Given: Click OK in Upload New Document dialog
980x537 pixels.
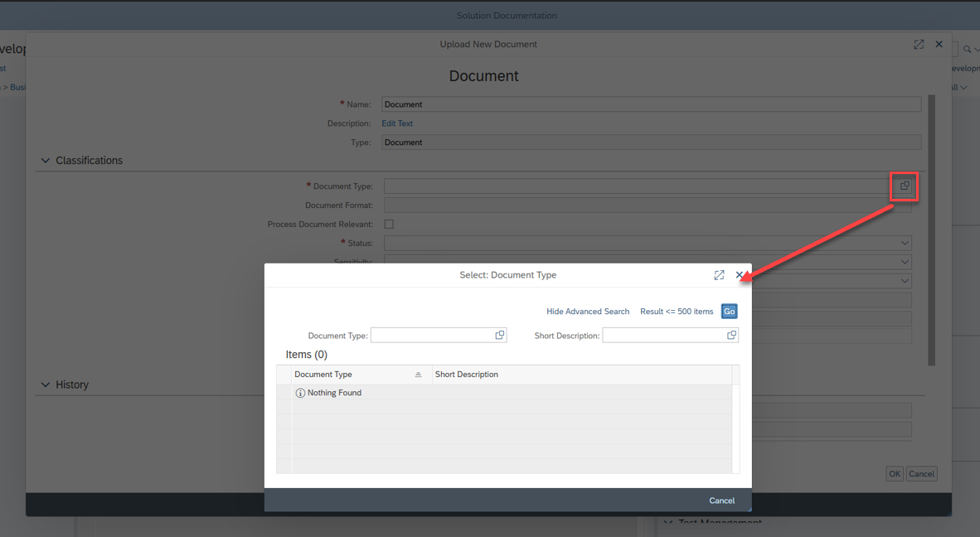Looking at the screenshot, I should 895,474.
